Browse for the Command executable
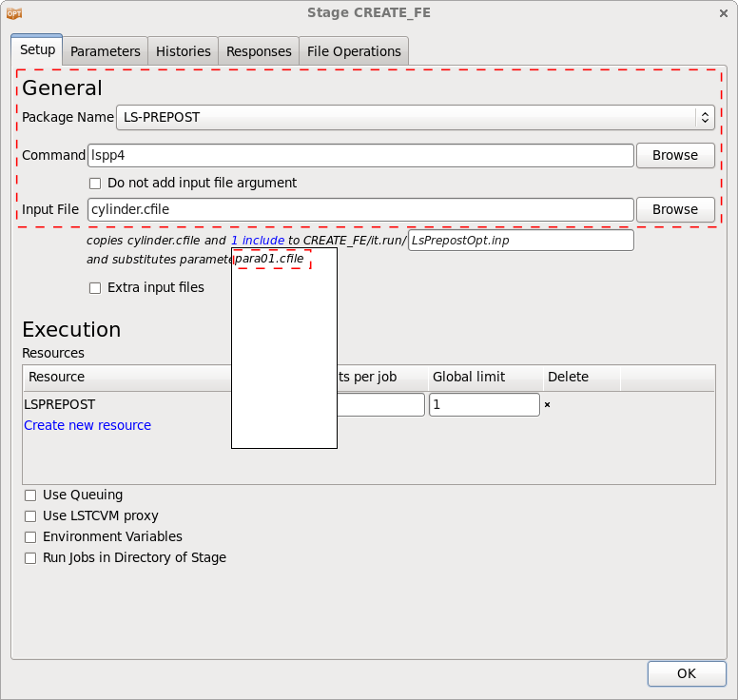The height and width of the screenshot is (700, 738). point(675,155)
